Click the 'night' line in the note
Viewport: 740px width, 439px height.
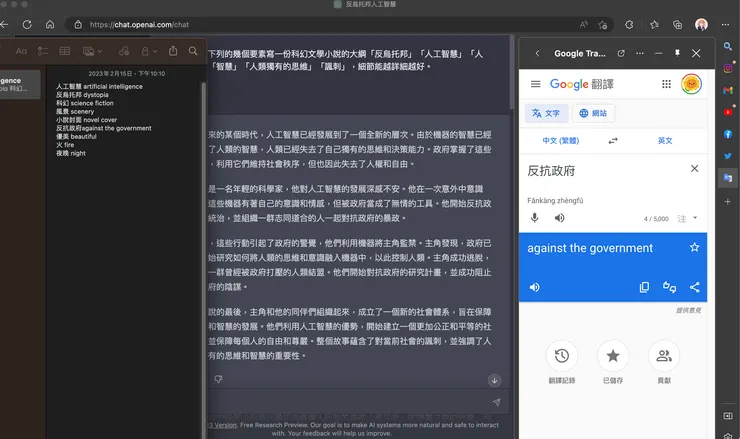click(x=71, y=153)
